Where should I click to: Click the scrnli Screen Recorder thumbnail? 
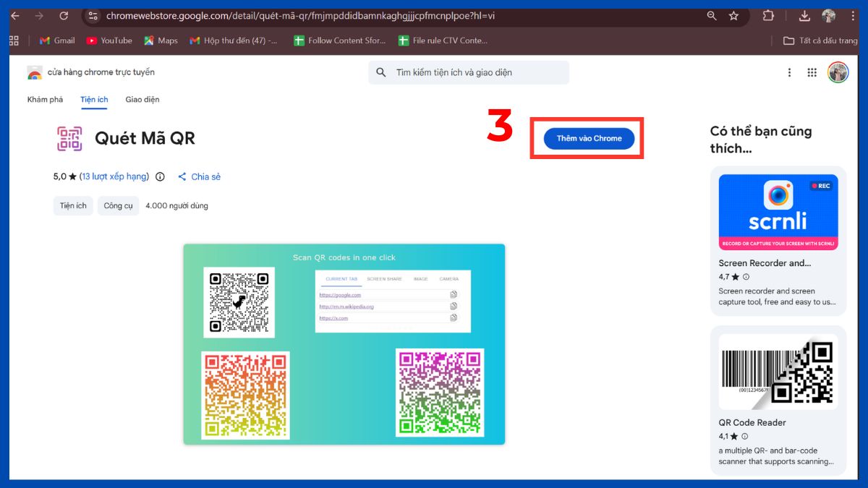tap(778, 212)
